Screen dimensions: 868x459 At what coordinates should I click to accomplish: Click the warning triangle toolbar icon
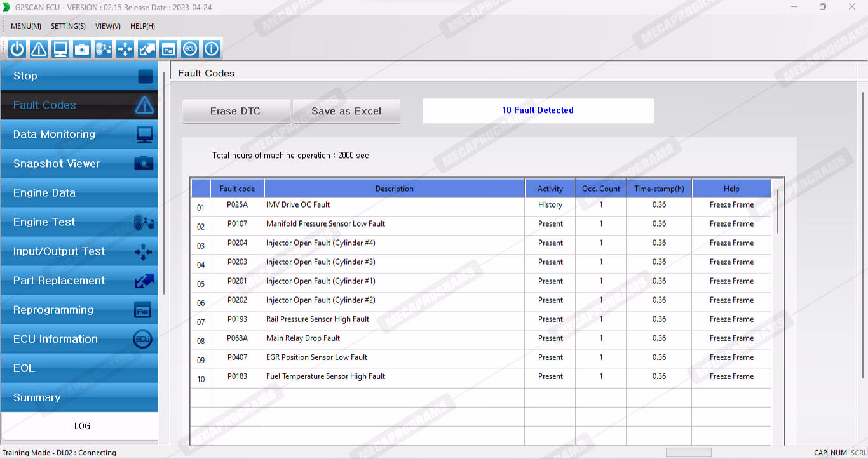point(39,49)
